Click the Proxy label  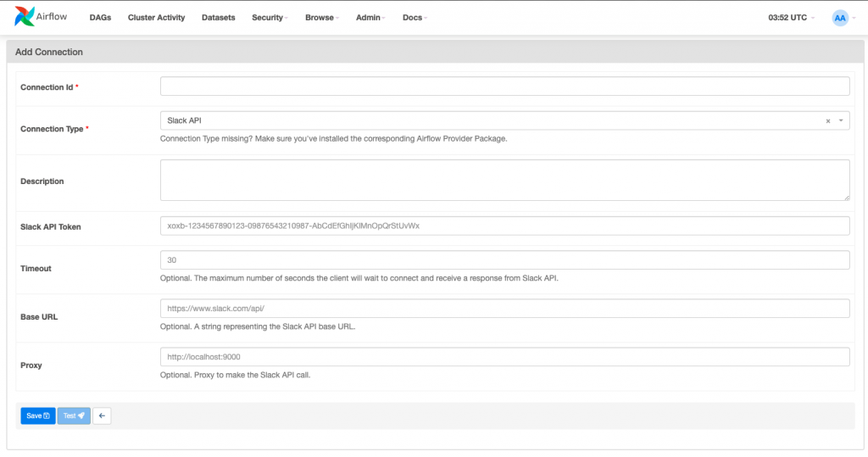(x=31, y=365)
